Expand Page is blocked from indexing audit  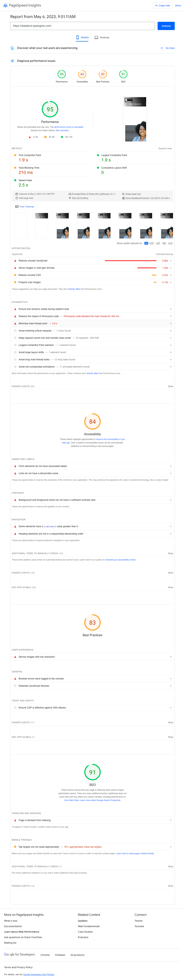(x=92, y=820)
